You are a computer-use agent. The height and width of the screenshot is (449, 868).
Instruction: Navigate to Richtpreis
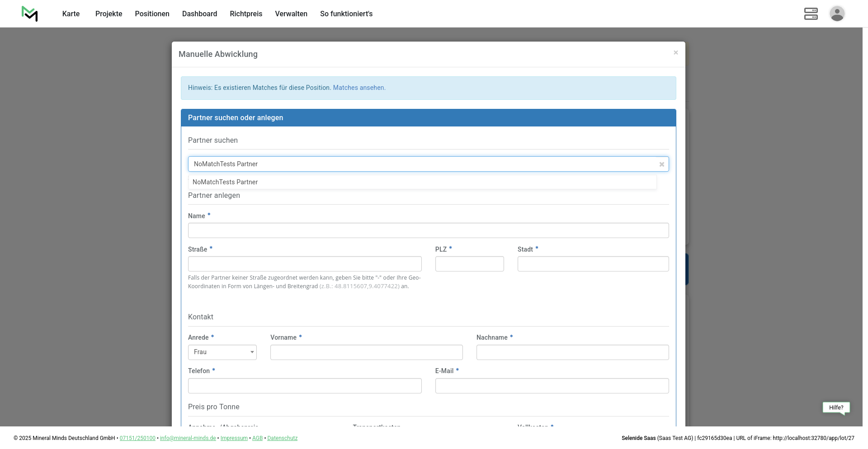(246, 14)
